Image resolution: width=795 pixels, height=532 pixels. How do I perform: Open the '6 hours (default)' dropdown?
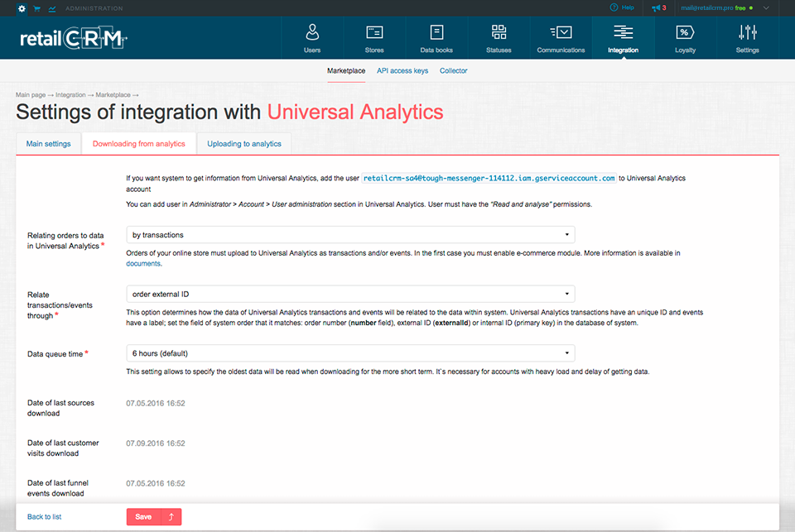coord(350,353)
